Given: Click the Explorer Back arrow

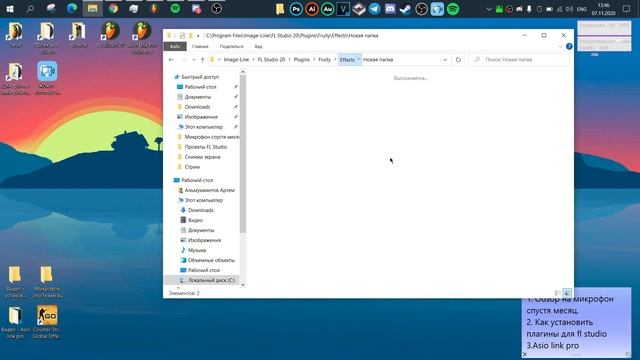Looking at the screenshot, I should pyautogui.click(x=171, y=60).
